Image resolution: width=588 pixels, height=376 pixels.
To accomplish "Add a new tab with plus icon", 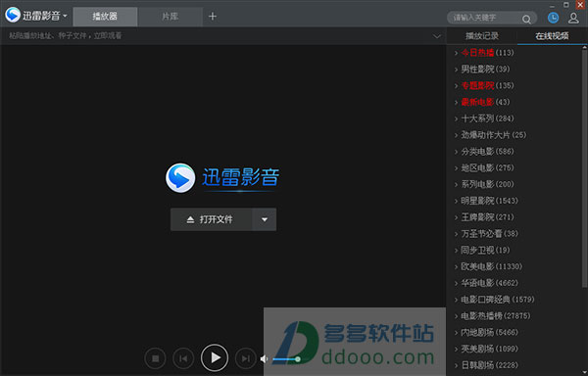I will pyautogui.click(x=213, y=16).
